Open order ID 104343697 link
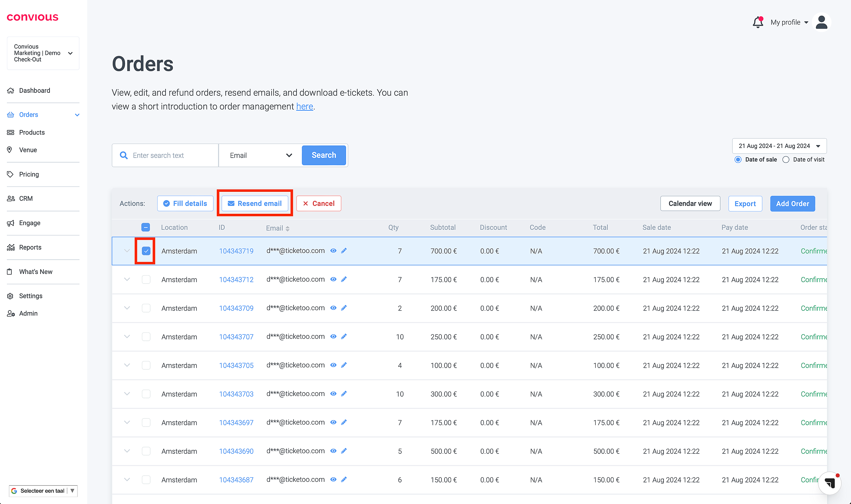The image size is (851, 504). click(x=236, y=423)
